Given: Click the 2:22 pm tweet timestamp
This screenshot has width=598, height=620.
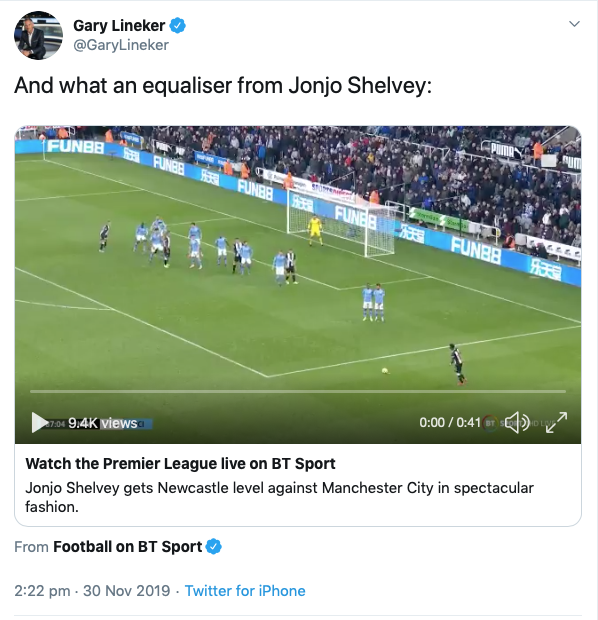Looking at the screenshot, I should pyautogui.click(x=42, y=591).
